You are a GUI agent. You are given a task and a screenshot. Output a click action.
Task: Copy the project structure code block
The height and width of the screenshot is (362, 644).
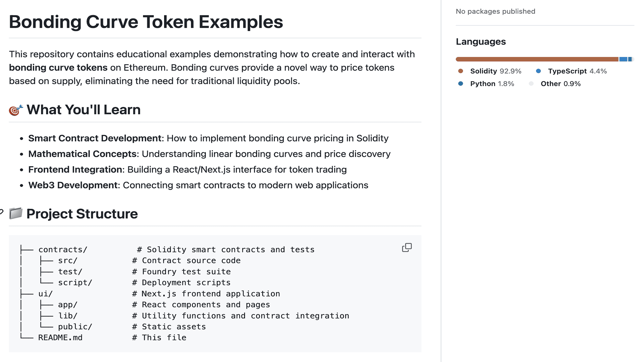tap(407, 247)
